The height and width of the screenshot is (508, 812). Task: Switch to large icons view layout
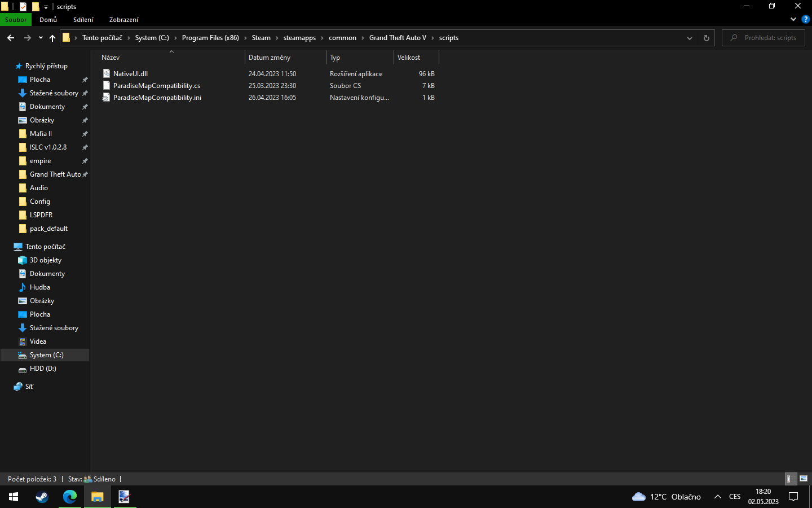(x=804, y=479)
